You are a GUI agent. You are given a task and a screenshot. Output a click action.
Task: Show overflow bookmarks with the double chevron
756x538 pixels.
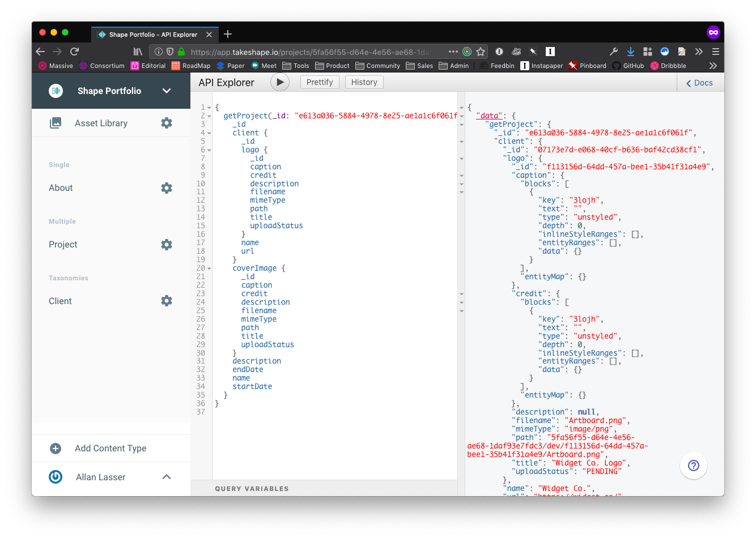point(713,66)
